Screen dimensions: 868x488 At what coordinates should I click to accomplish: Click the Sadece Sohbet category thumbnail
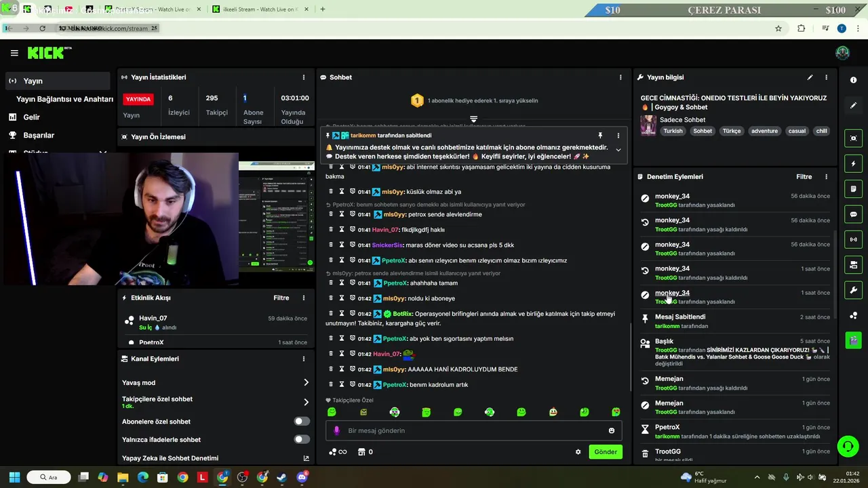[648, 125]
